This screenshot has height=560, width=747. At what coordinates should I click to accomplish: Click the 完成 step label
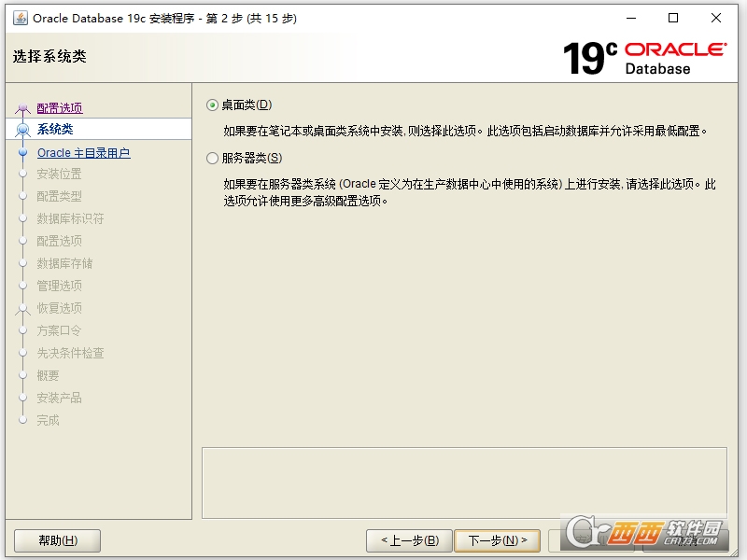[49, 420]
